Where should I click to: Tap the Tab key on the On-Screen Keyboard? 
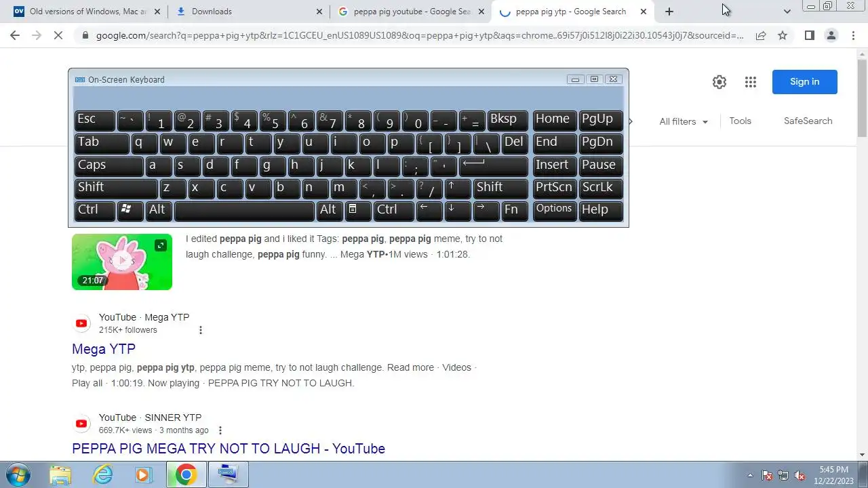(102, 143)
